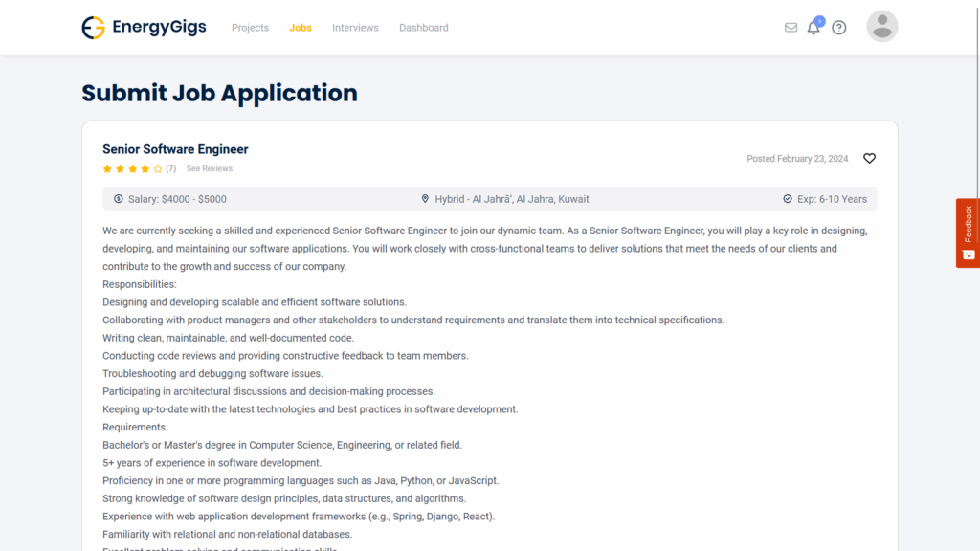Click the help question mark icon

tap(839, 28)
